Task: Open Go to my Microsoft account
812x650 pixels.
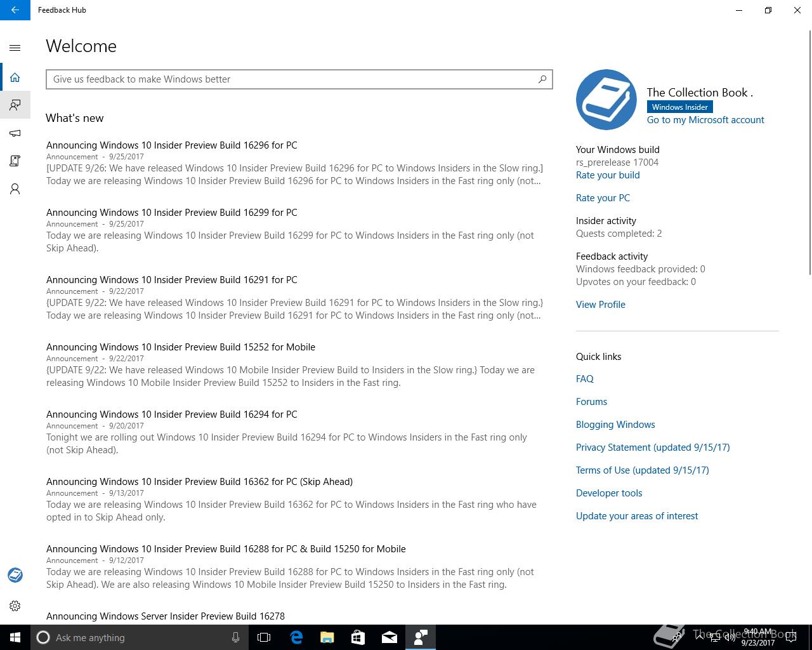Action: [705, 120]
